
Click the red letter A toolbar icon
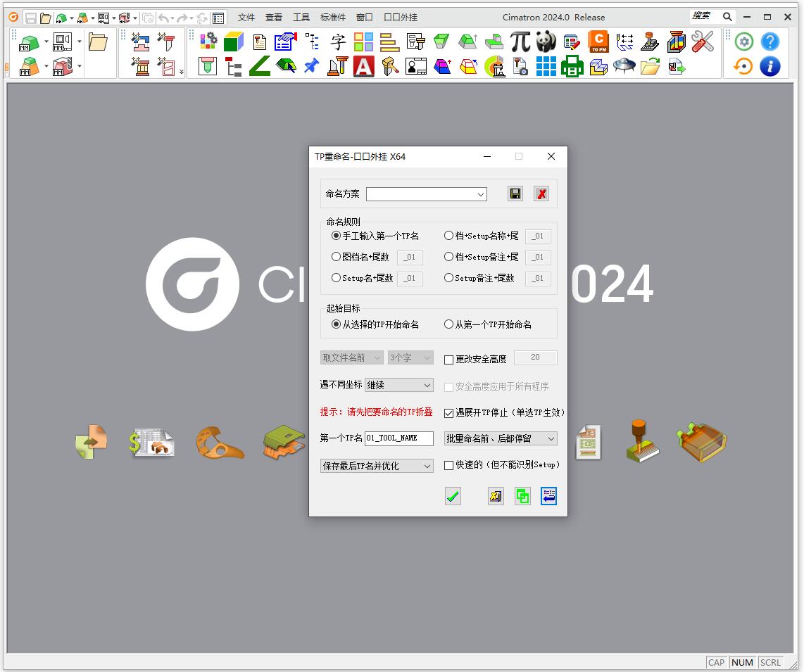tap(363, 67)
